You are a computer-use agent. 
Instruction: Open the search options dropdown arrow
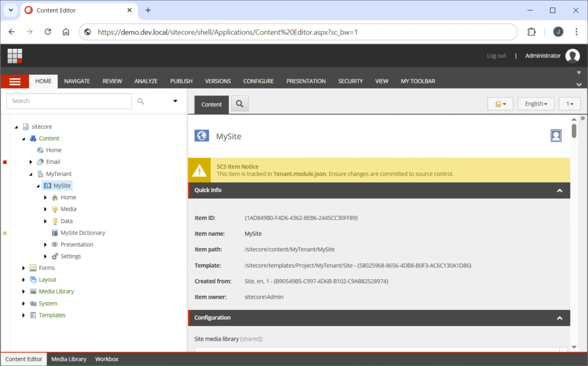point(175,101)
